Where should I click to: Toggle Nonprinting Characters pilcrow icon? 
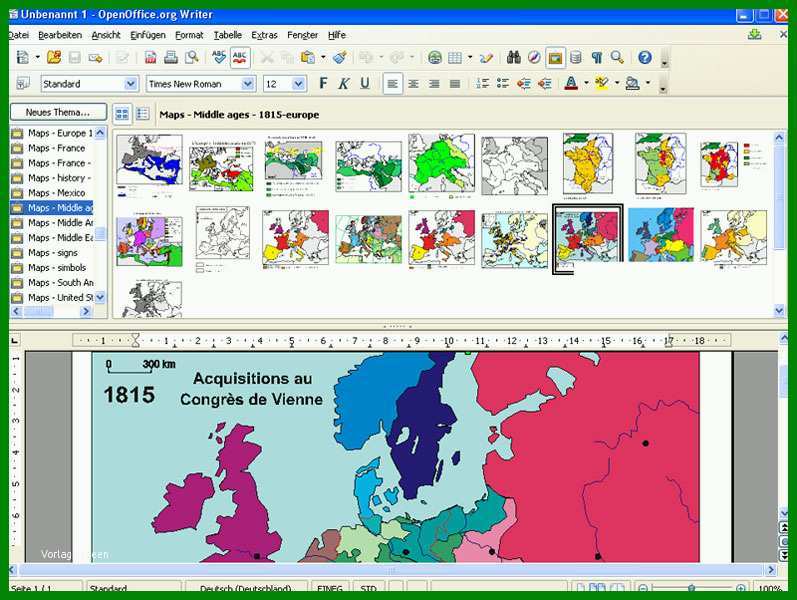597,57
